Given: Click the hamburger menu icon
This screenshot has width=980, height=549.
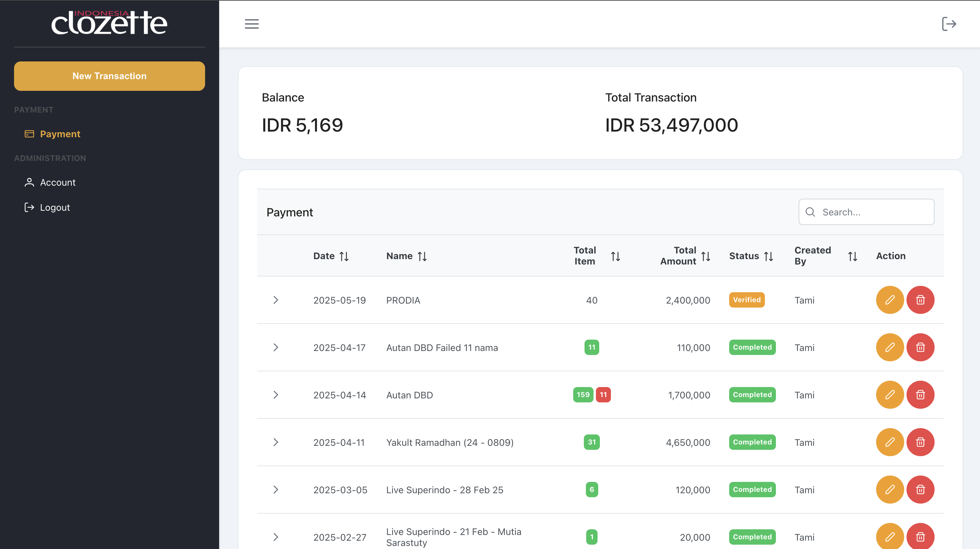Looking at the screenshot, I should [252, 24].
